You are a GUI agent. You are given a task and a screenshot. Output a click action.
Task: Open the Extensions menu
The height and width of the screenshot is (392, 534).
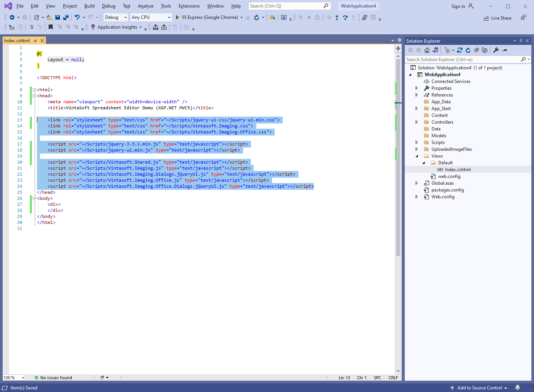tap(189, 6)
